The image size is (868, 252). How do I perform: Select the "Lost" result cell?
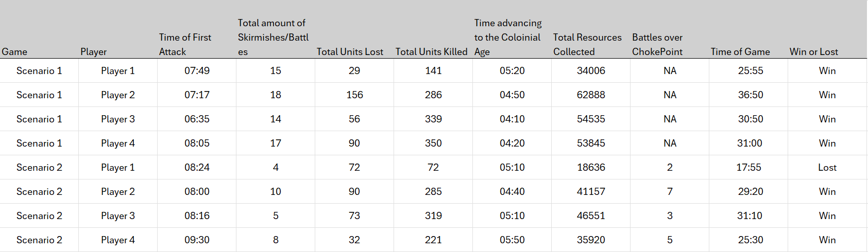(x=827, y=167)
